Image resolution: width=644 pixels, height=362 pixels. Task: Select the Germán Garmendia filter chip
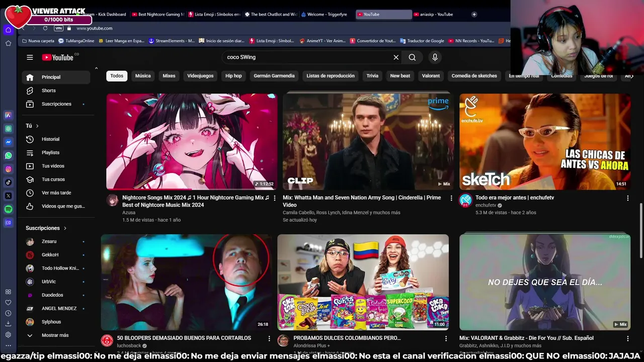[274, 76]
